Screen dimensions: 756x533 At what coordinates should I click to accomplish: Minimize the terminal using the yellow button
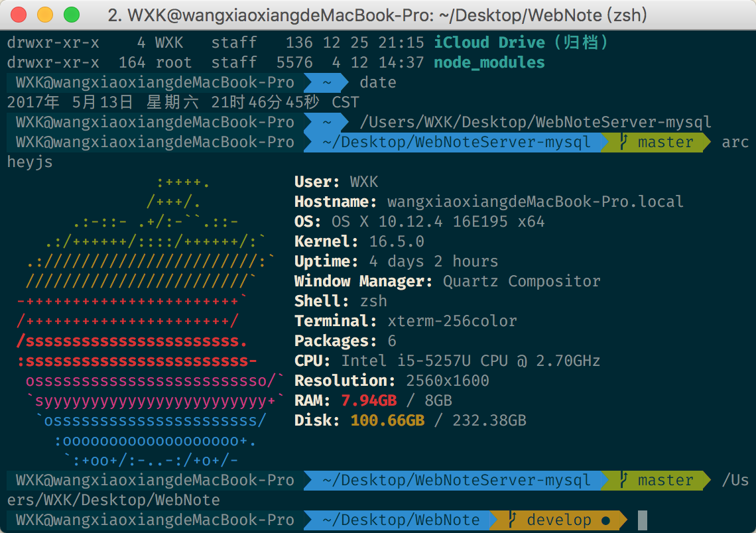coord(45,15)
